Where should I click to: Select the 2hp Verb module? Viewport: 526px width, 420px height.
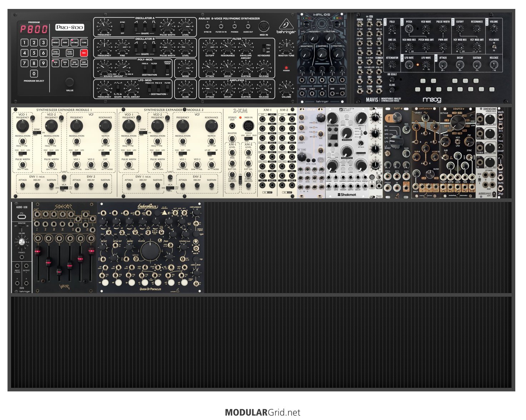pos(500,153)
